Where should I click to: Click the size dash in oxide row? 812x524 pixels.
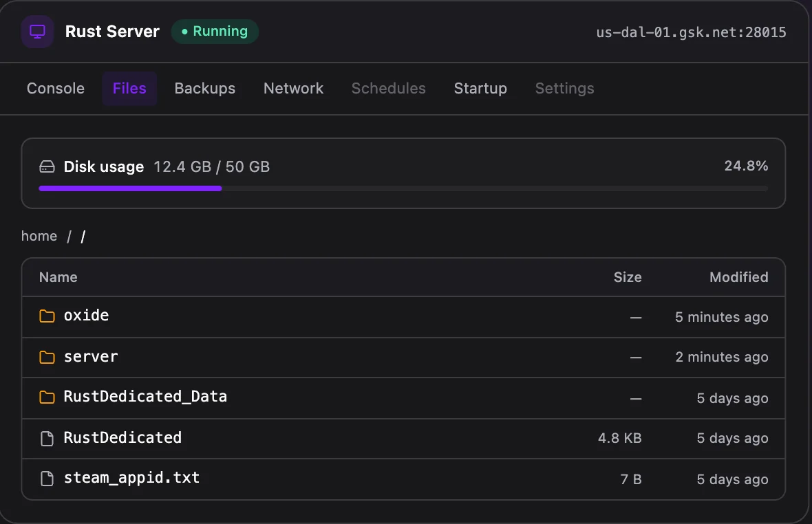[x=636, y=318]
